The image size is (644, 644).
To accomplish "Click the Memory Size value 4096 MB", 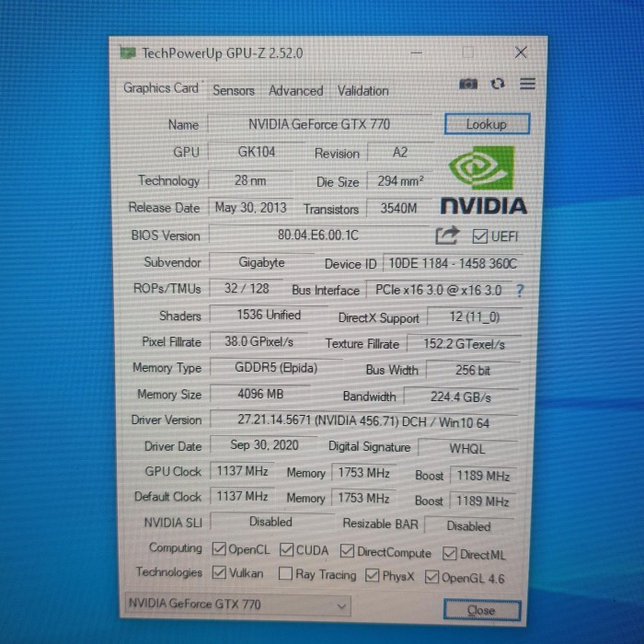I will 260,394.
